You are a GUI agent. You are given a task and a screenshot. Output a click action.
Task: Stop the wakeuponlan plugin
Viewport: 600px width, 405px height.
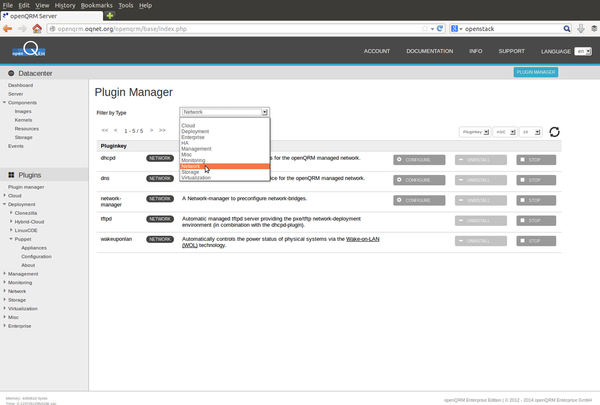point(536,241)
